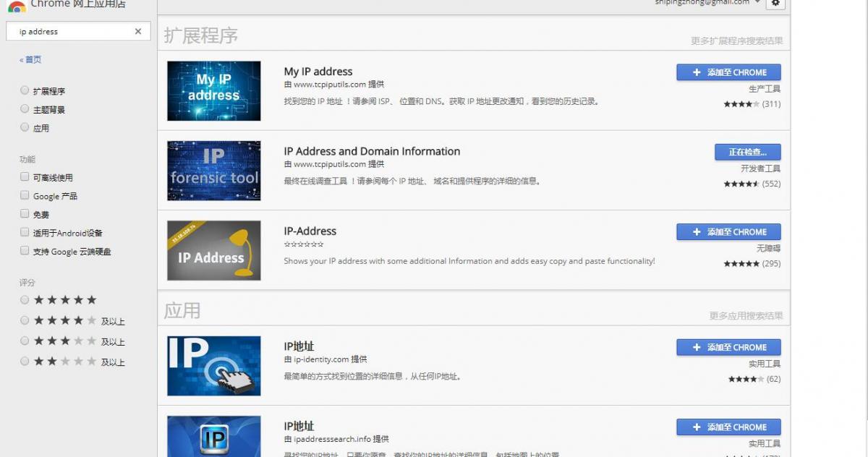Open the yellow lamp "IP Address" thumbnail
The width and height of the screenshot is (868, 457).
click(214, 250)
